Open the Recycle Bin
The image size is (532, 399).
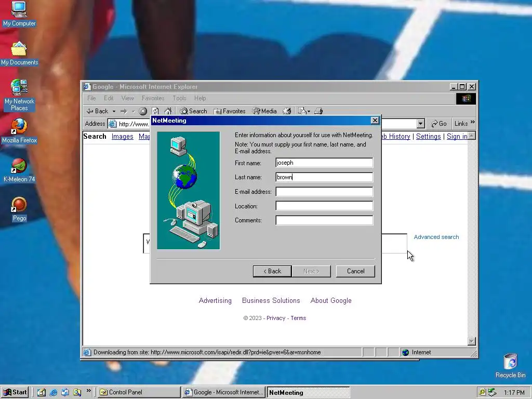pyautogui.click(x=510, y=366)
